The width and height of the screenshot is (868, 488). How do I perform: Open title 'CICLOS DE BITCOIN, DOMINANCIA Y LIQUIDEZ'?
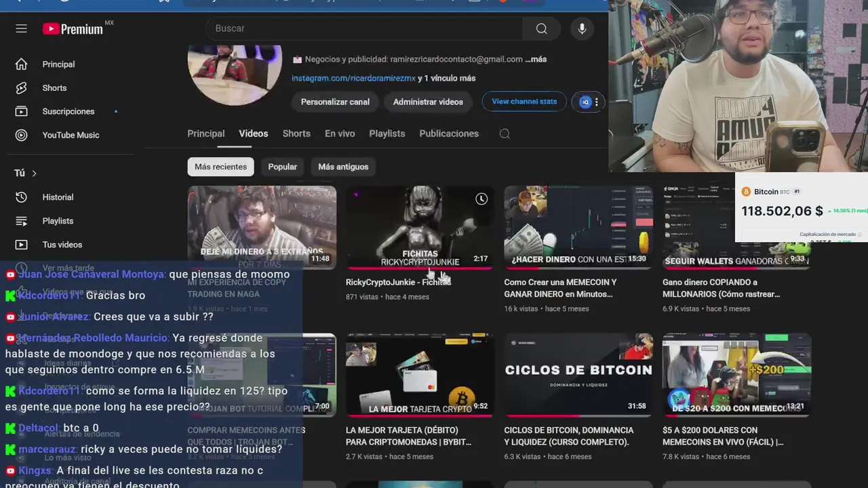point(569,436)
